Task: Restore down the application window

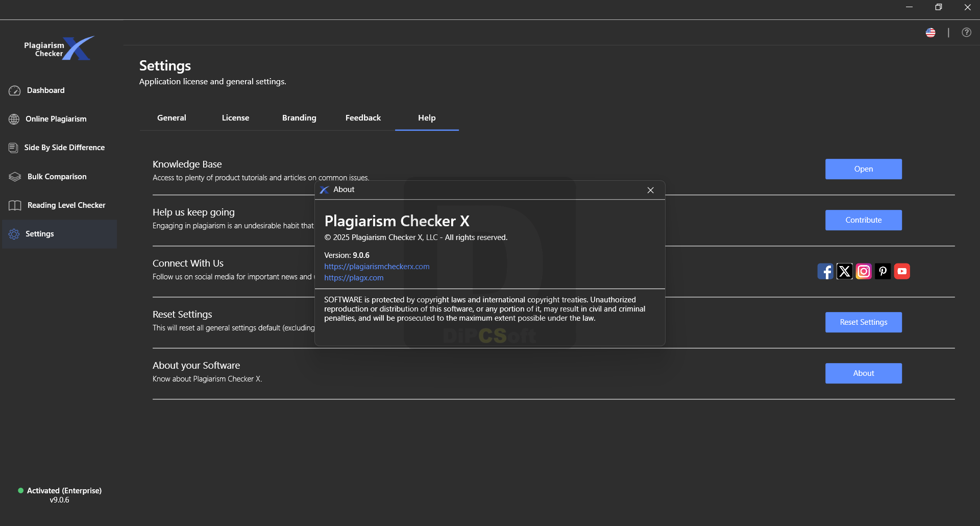Action: tap(938, 7)
